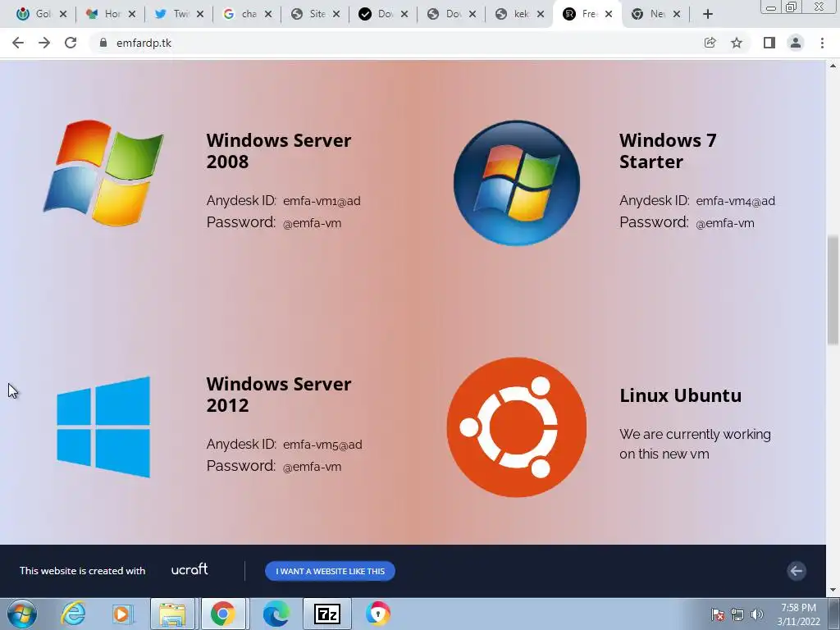840x630 pixels.
Task: Click the scrollbar up arrow
Action: point(833,66)
